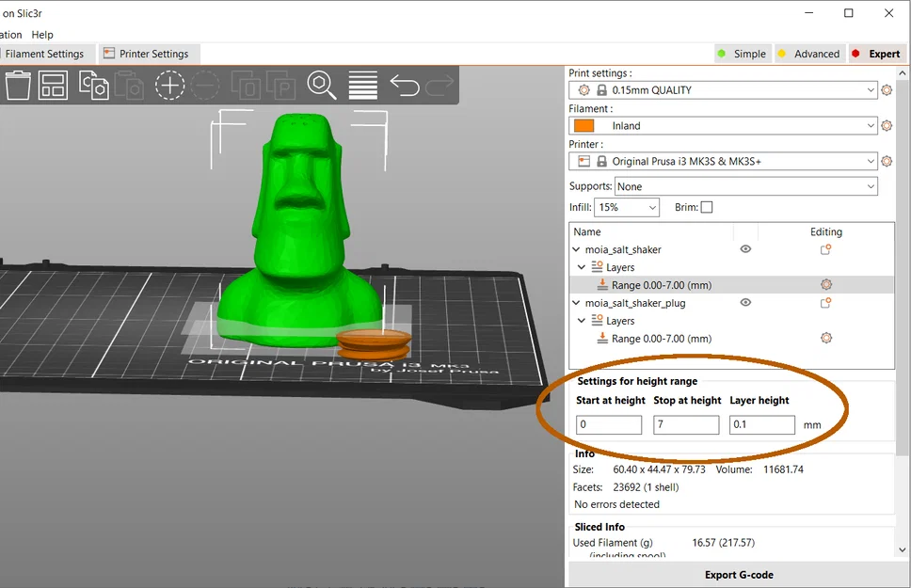Click editing icon for moia_salt_shaker_plug
This screenshot has height=588, width=911.
tap(825, 303)
